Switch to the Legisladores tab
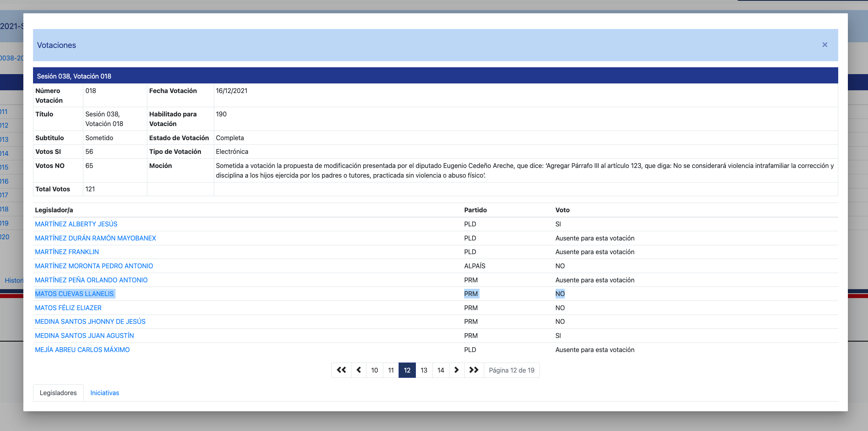 (58, 393)
